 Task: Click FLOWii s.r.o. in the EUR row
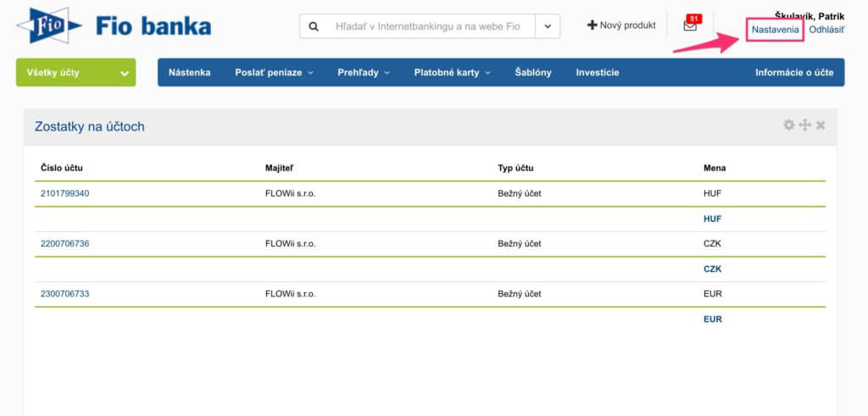[290, 294]
